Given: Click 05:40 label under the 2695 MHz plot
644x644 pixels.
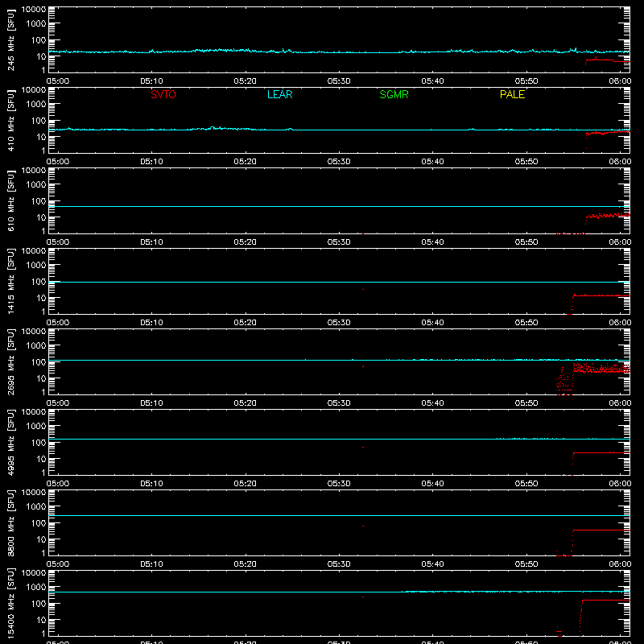Looking at the screenshot, I should [432, 403].
